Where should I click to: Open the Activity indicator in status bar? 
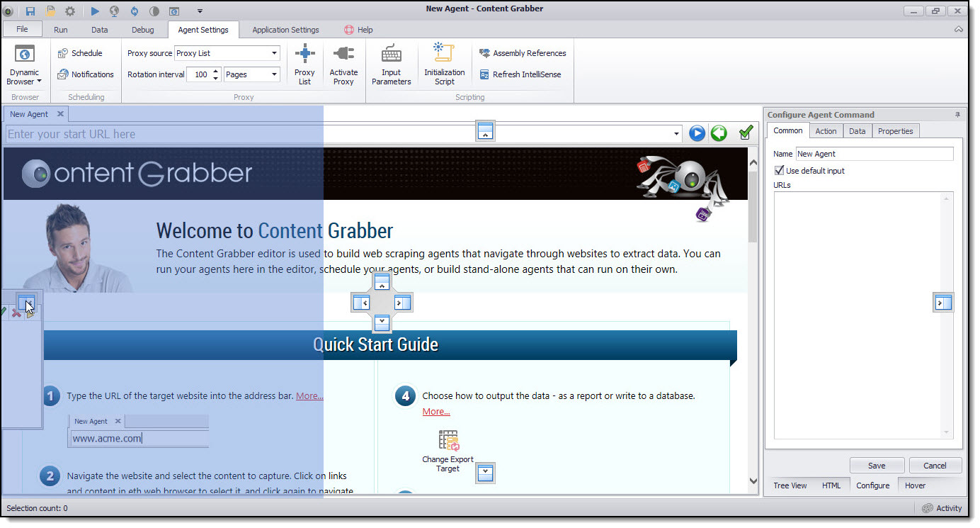click(942, 508)
